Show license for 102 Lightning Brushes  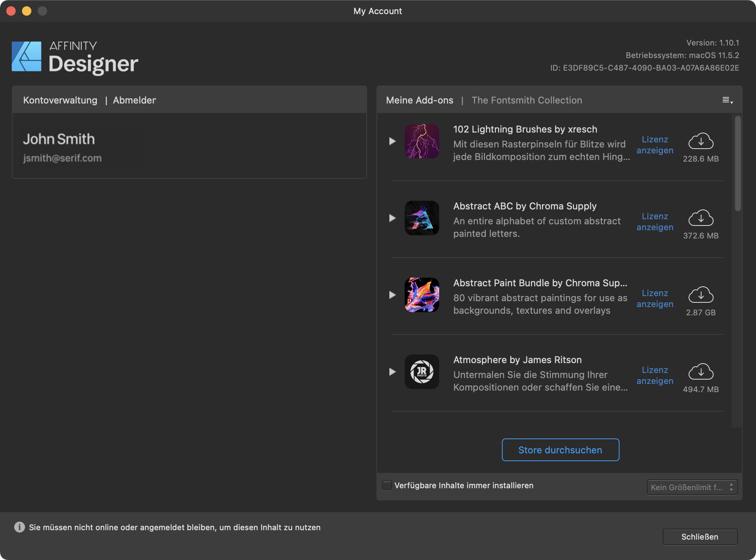655,145
